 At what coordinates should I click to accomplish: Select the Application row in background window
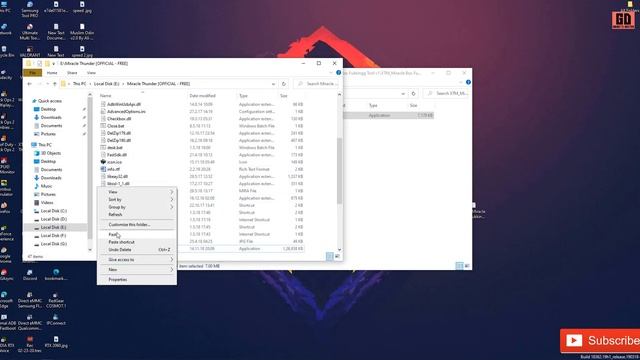click(x=388, y=116)
